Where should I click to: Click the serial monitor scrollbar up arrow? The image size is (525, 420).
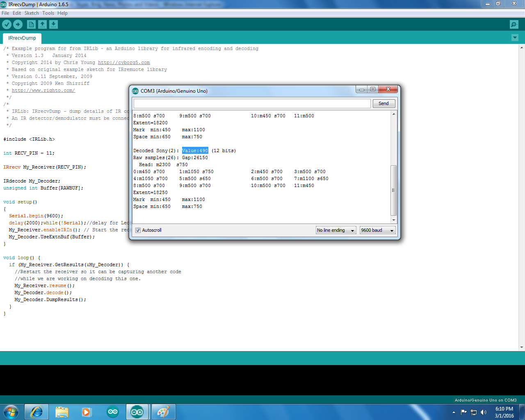394,114
